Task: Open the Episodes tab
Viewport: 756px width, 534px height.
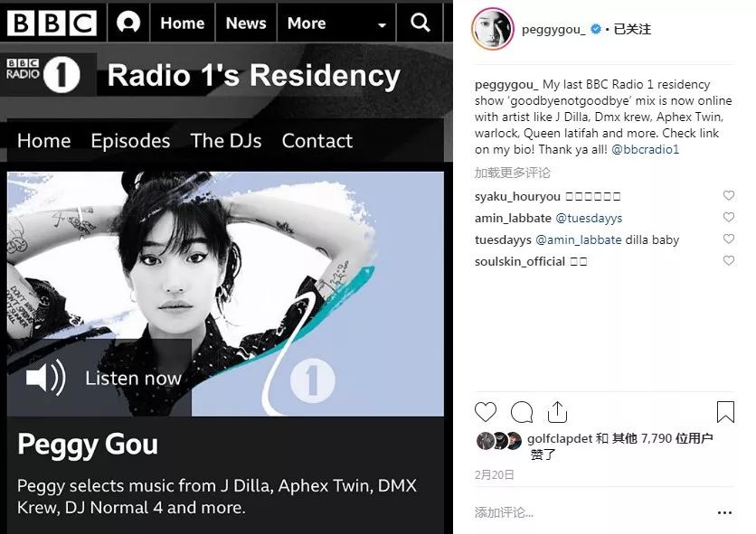Action: pos(130,141)
